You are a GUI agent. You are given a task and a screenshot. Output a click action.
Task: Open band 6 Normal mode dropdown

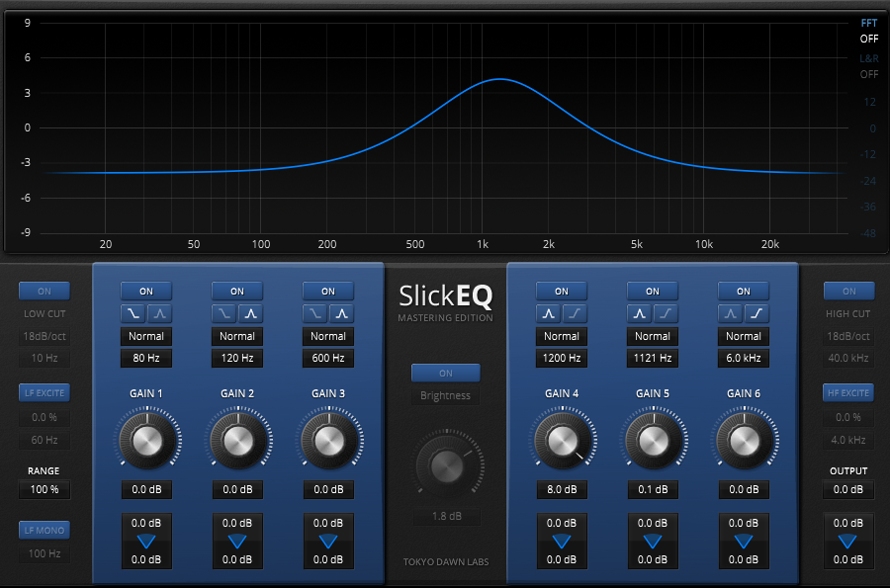point(744,336)
